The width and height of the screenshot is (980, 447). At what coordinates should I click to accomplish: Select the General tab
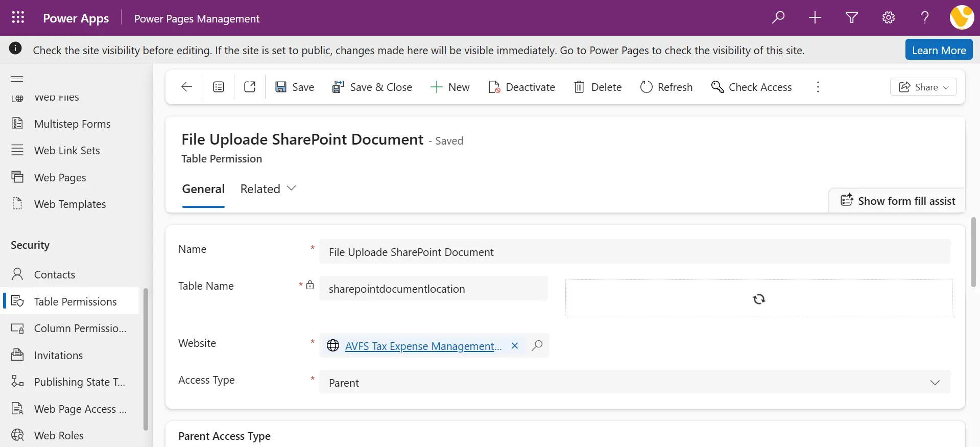click(x=203, y=189)
